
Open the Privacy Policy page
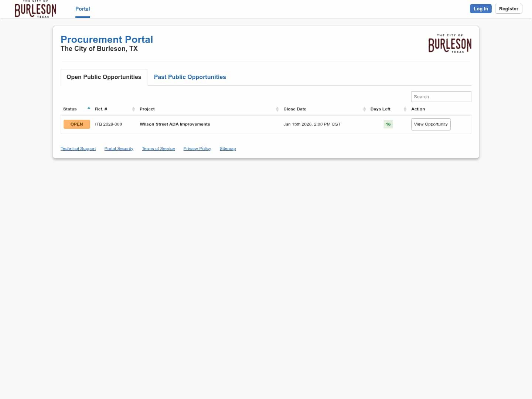[x=197, y=149]
